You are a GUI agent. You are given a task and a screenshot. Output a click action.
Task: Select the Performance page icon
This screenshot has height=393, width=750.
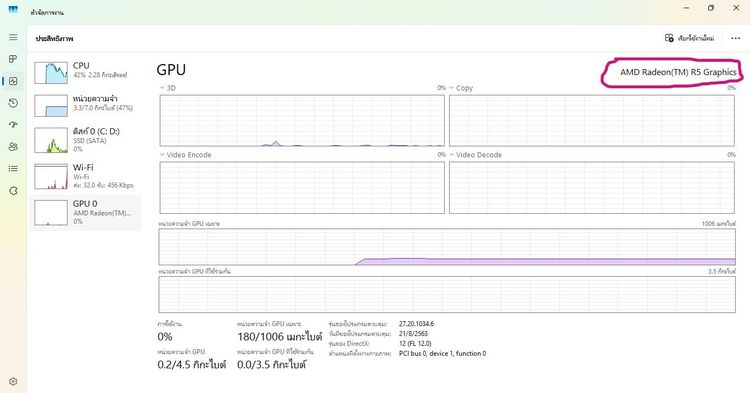pyautogui.click(x=13, y=81)
